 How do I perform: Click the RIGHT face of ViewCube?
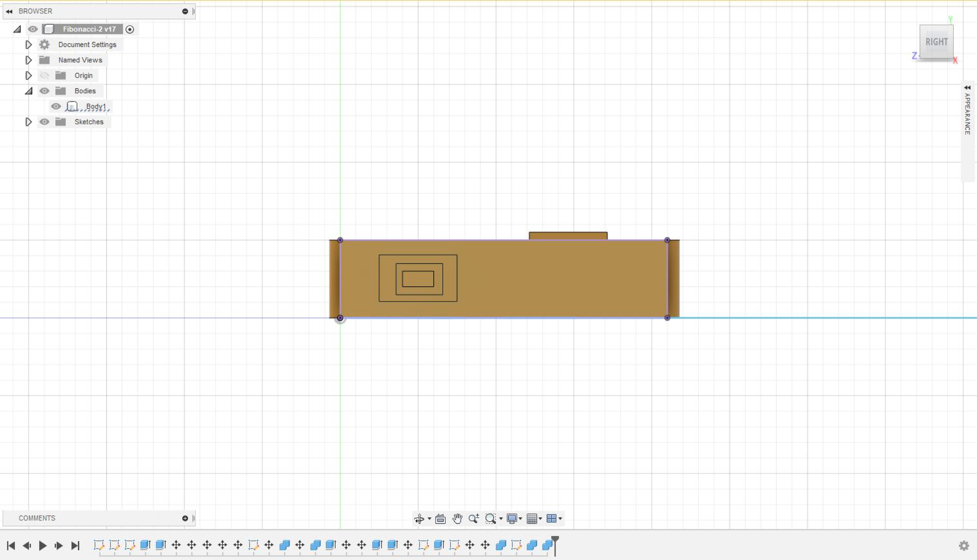pos(937,42)
